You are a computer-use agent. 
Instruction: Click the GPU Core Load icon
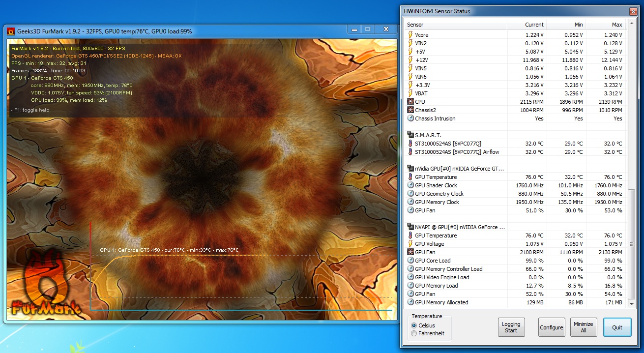click(410, 261)
